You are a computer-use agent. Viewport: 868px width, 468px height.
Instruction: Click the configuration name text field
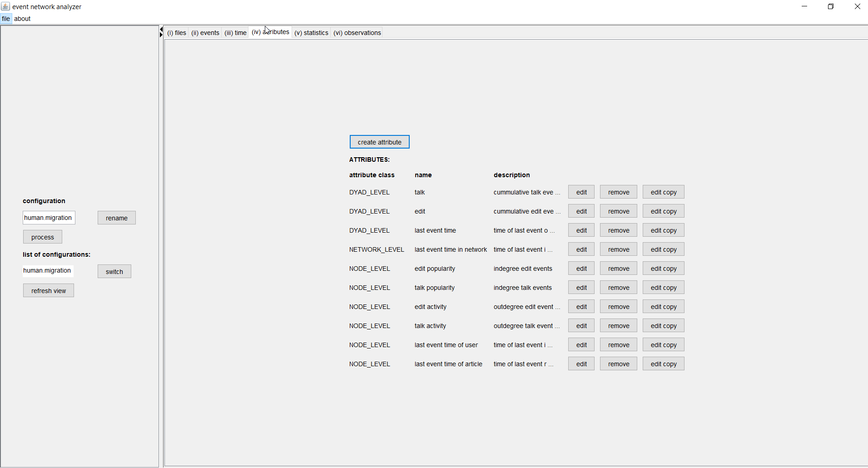click(x=49, y=218)
